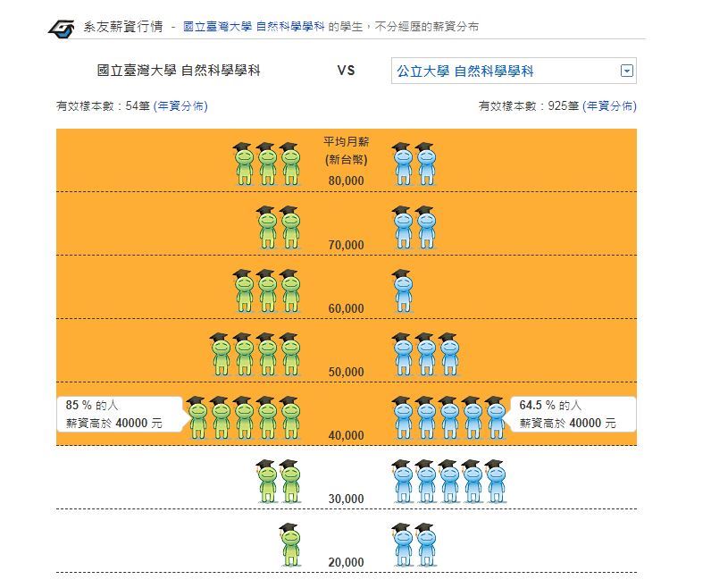Open the 公立大學 自然科學學科 comparison dropdown
This screenshot has height=588, width=711.
click(514, 71)
